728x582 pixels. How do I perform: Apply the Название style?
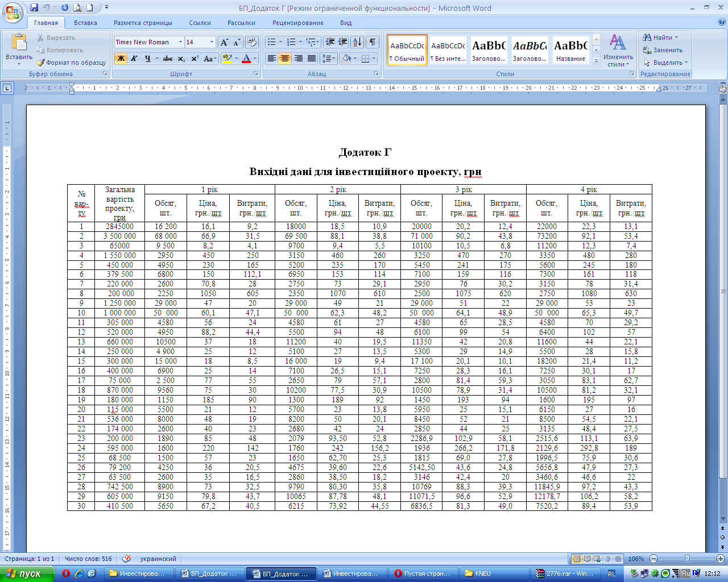(571, 50)
